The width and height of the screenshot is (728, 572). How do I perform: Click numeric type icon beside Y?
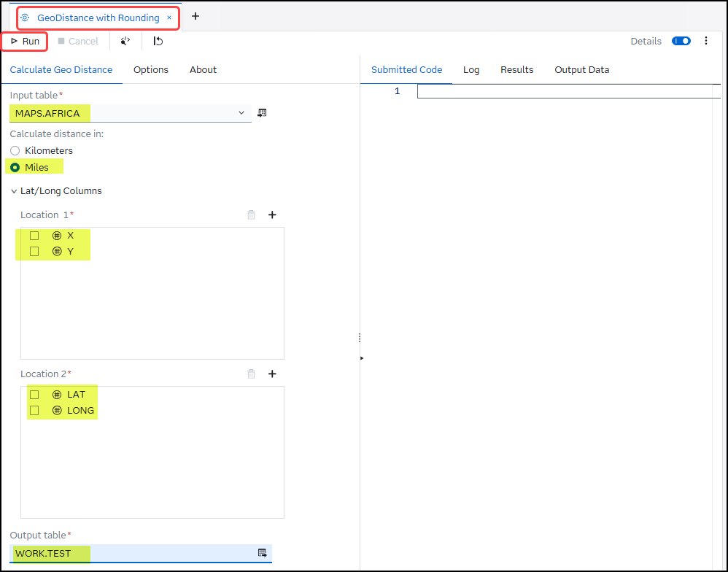coord(57,252)
